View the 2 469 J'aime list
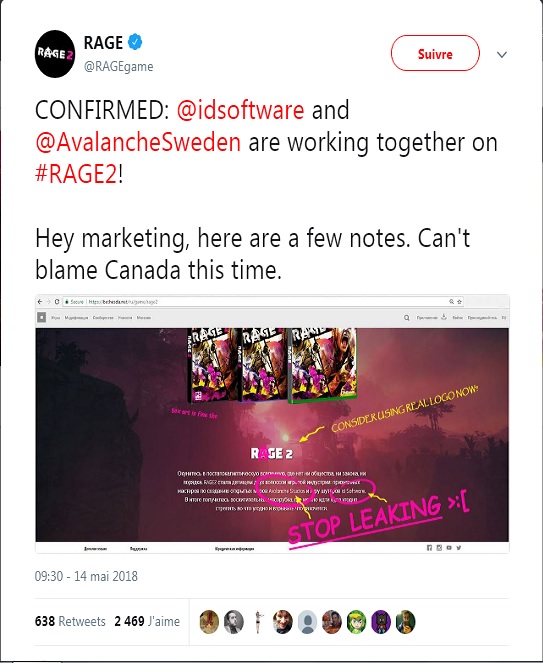Image resolution: width=543 pixels, height=663 pixels. [147, 621]
